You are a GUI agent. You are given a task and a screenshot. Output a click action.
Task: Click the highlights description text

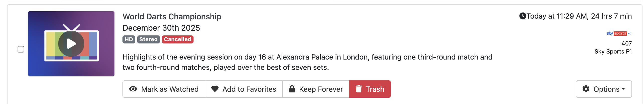pos(307,62)
